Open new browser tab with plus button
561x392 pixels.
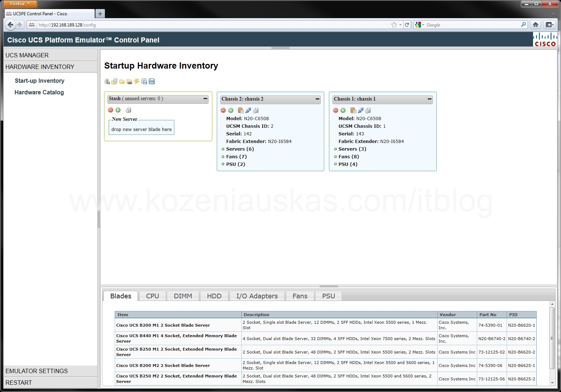coord(100,14)
